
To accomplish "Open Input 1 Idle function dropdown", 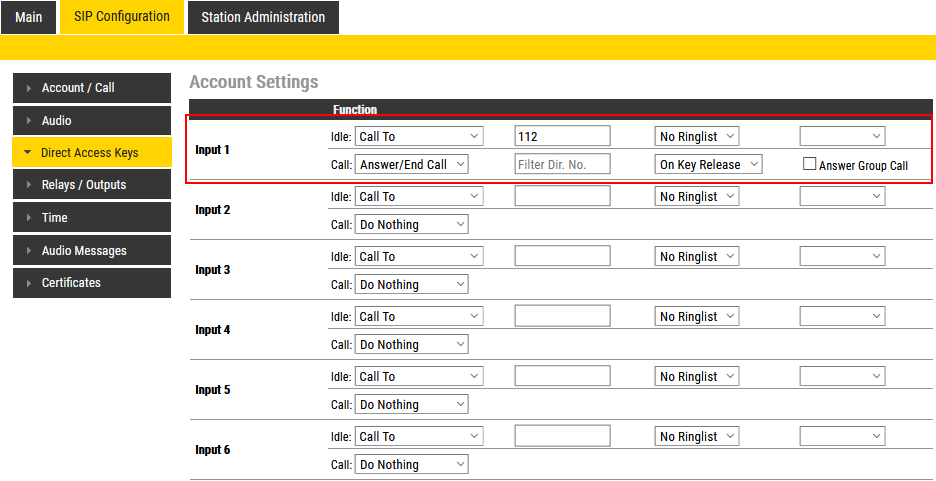I will (x=419, y=136).
